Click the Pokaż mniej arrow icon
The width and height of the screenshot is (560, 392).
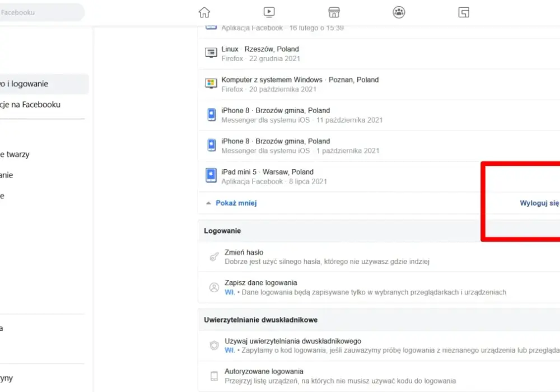click(208, 203)
